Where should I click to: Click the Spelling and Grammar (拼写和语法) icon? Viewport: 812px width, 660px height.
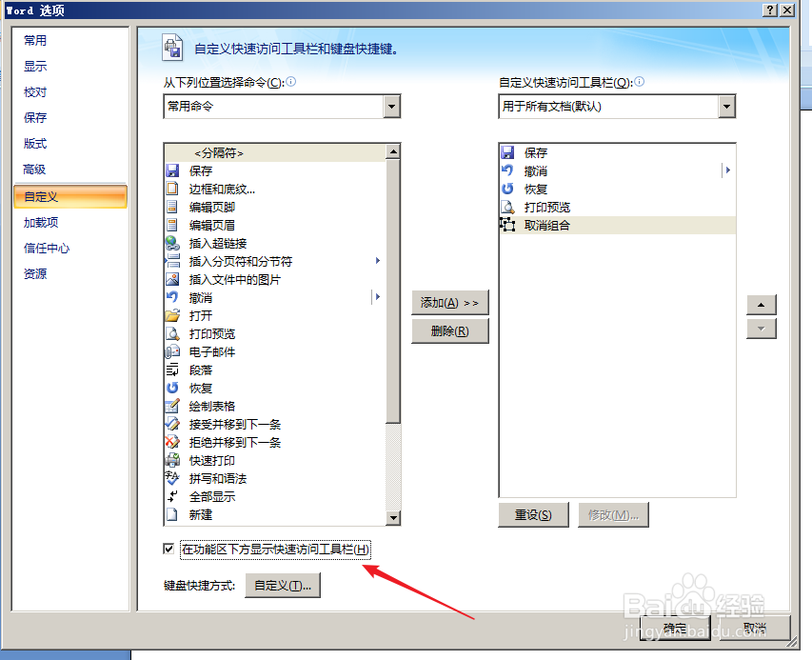pyautogui.click(x=172, y=478)
